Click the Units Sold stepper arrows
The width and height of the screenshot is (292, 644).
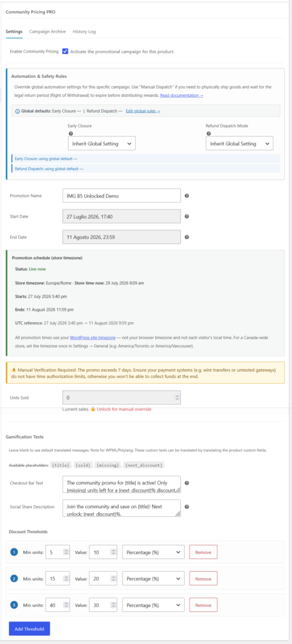pyautogui.click(x=176, y=397)
